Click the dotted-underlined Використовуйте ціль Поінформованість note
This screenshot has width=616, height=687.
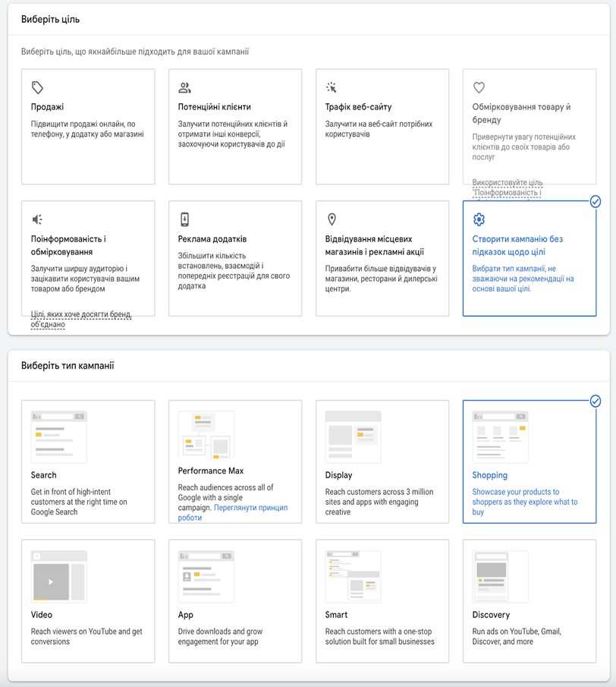coord(507,188)
